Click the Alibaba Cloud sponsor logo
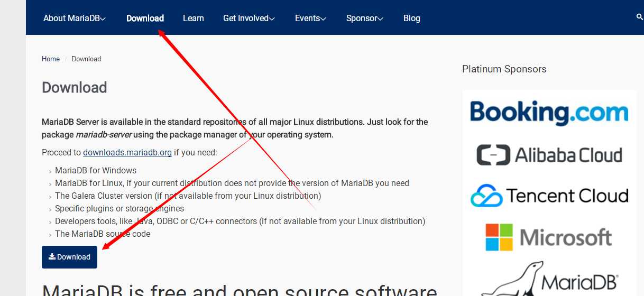 (549, 155)
